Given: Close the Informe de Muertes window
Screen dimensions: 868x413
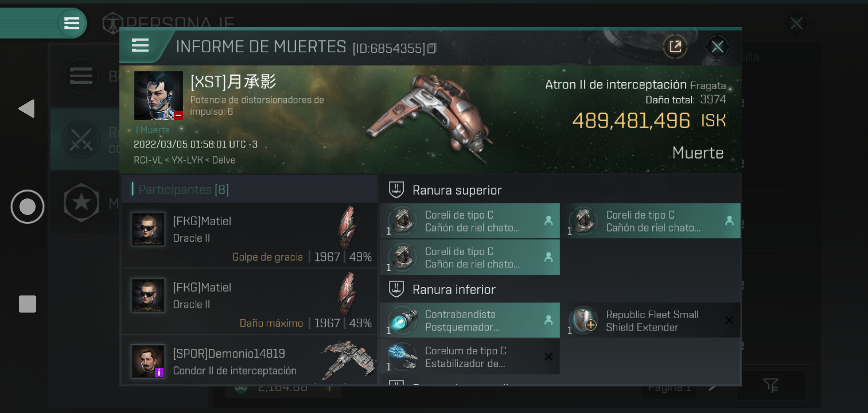Looking at the screenshot, I should tap(717, 47).
